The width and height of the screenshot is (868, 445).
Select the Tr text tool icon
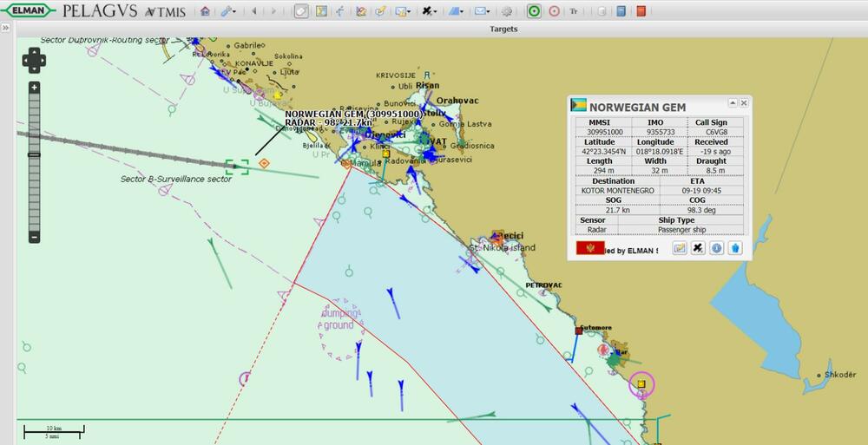pos(575,11)
